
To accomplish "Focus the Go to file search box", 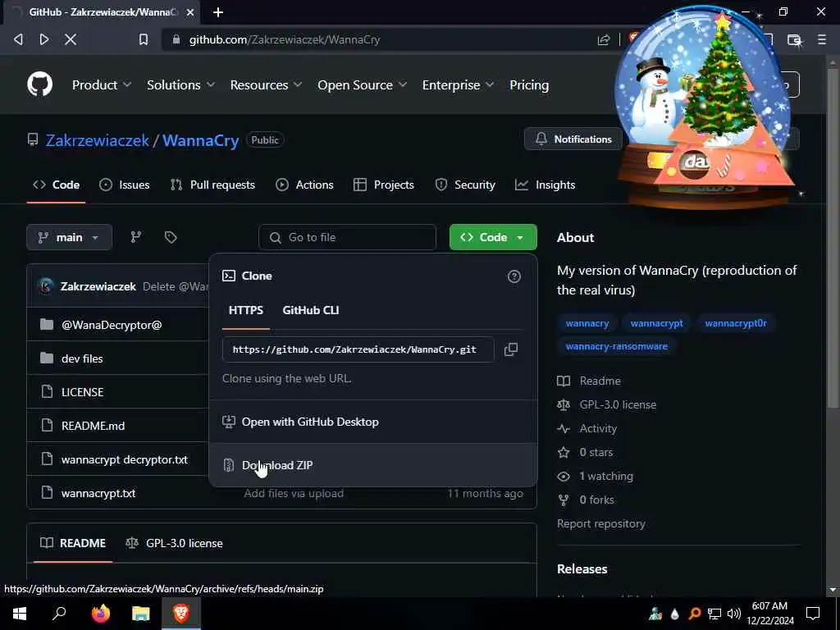I will [347, 237].
